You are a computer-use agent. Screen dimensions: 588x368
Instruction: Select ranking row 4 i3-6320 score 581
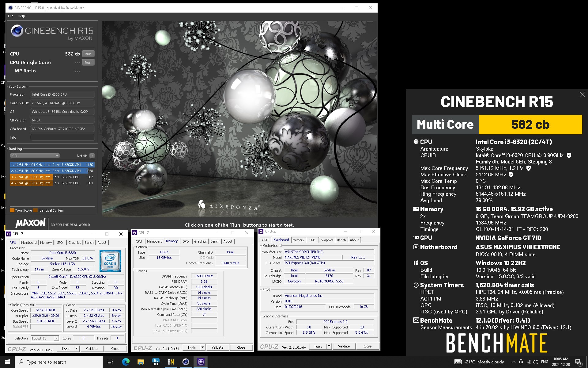point(52,183)
